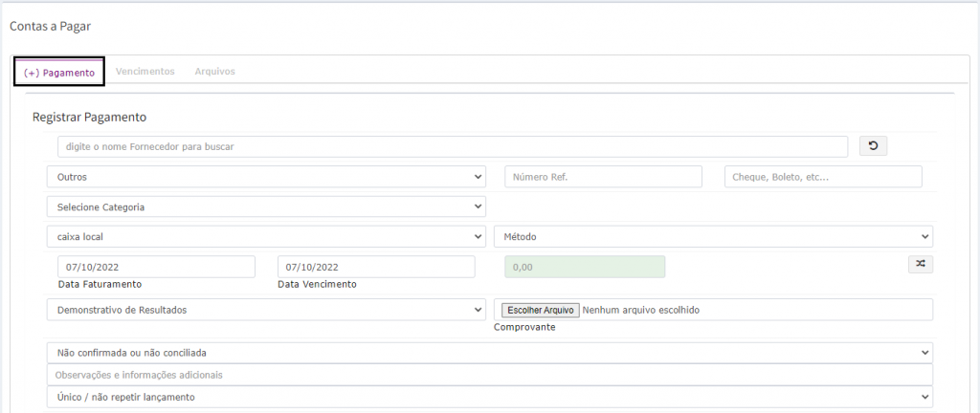The image size is (980, 413).
Task: Click the 0,00 amount field
Action: point(585,267)
